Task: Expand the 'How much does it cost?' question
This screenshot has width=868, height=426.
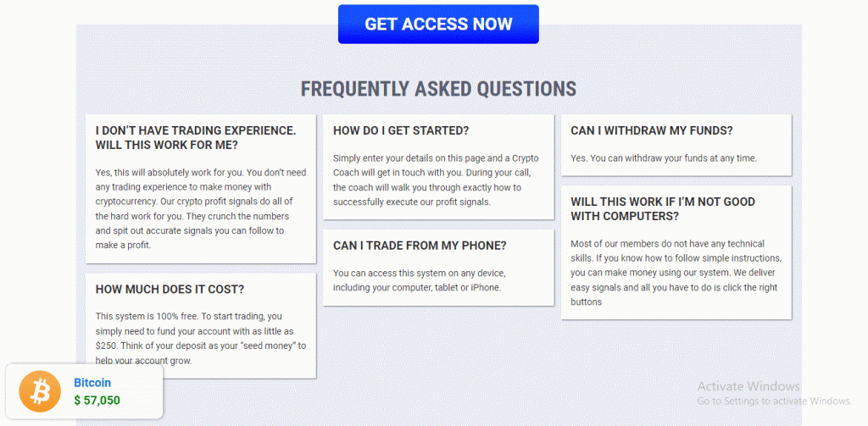Action: tap(170, 290)
